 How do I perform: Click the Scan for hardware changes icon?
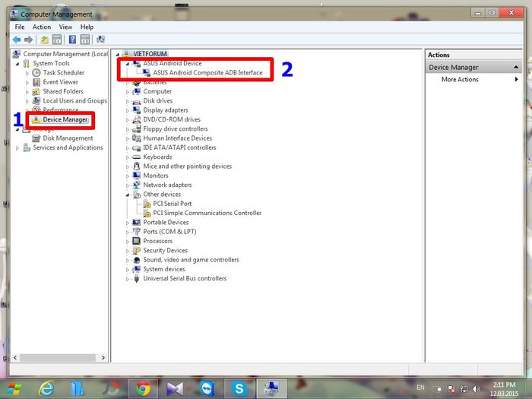click(x=101, y=40)
